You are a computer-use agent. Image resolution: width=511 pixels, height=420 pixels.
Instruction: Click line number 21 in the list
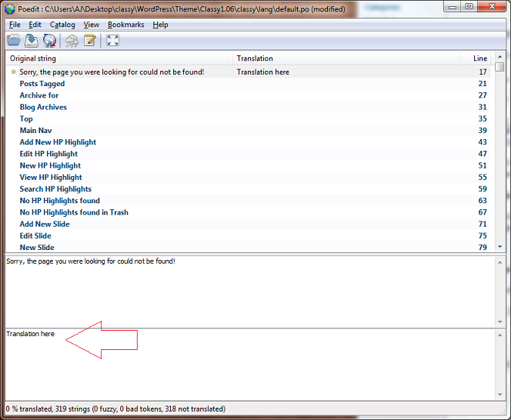[483, 84]
